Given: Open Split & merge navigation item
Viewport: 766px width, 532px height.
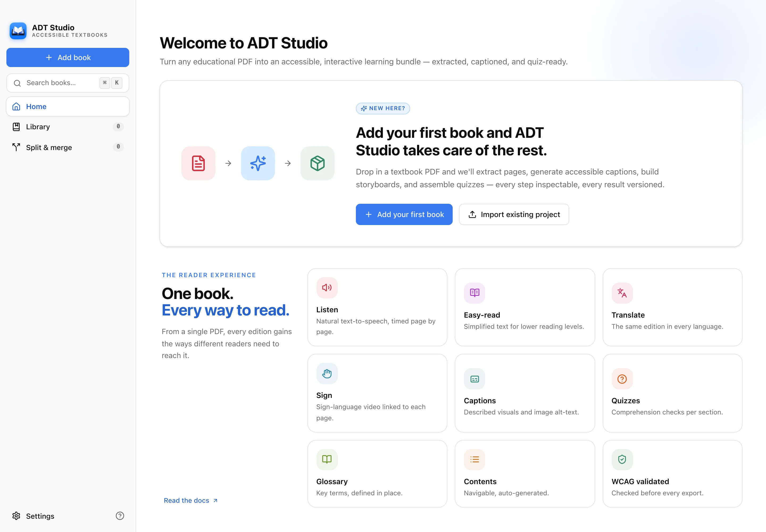Looking at the screenshot, I should pos(68,147).
